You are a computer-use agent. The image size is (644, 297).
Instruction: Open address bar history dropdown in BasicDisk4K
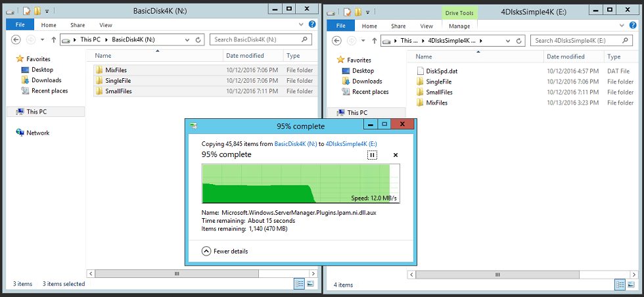tap(189, 40)
